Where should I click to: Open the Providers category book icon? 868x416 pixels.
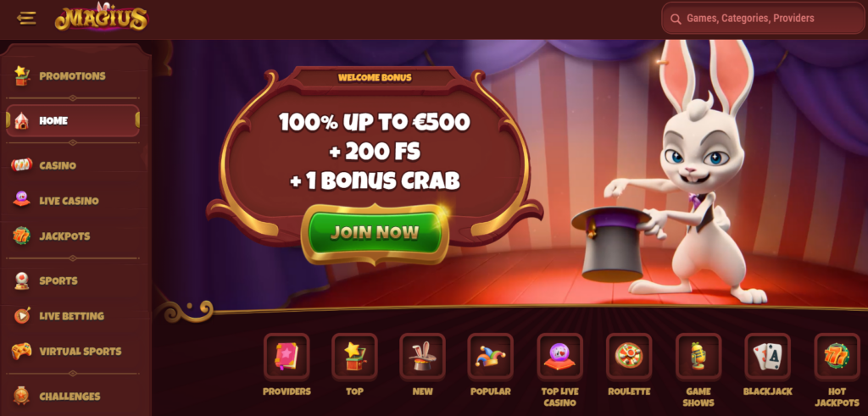coord(287,357)
